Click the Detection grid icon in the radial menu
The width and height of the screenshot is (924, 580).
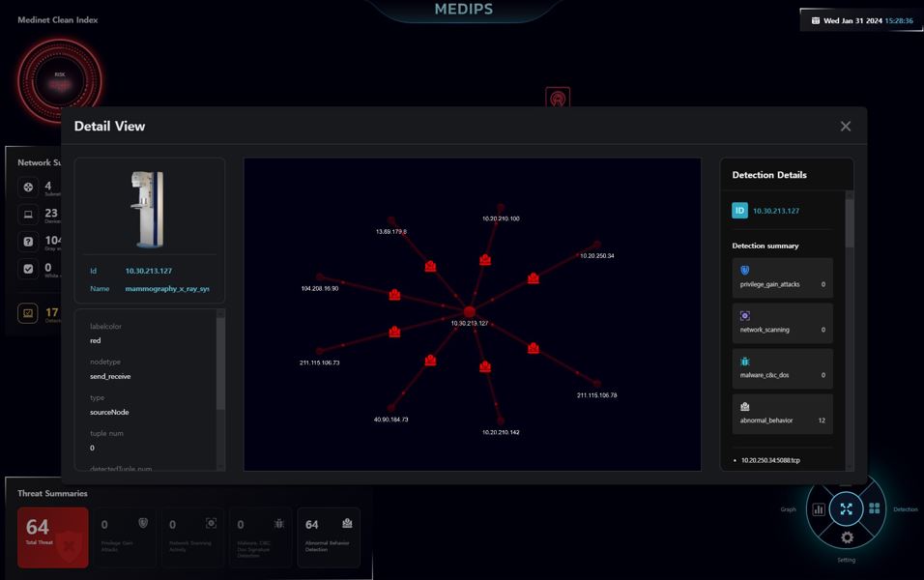point(875,508)
